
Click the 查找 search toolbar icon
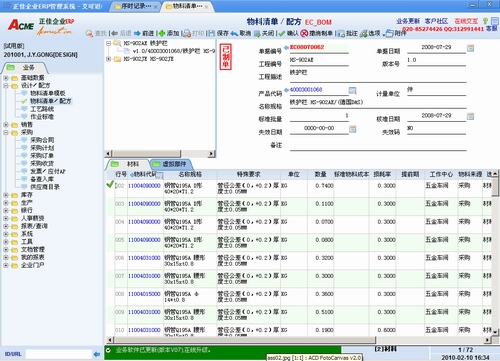(89, 33)
